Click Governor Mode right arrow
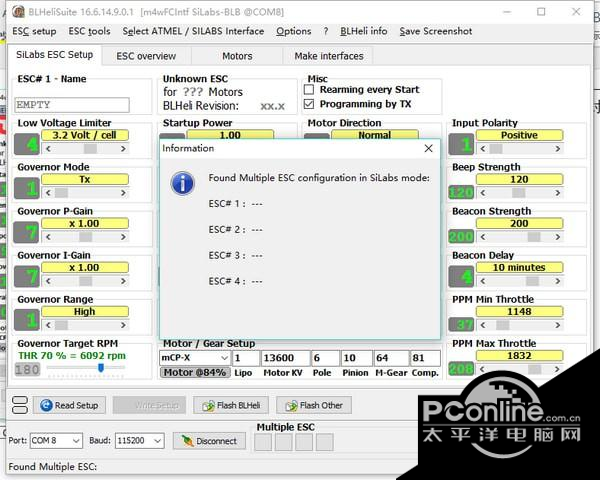The height and width of the screenshot is (480, 600). coord(123,193)
